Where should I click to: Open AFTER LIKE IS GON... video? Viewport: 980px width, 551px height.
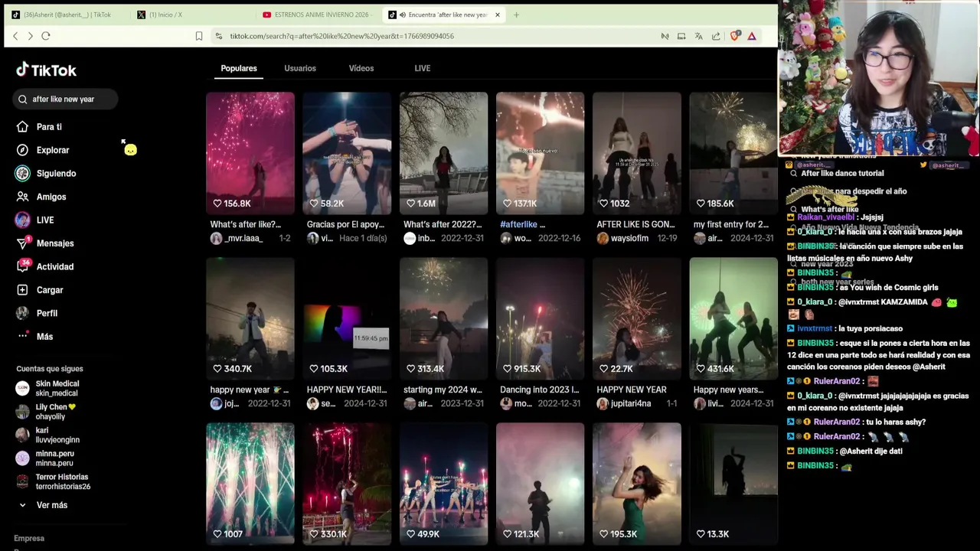pos(636,153)
